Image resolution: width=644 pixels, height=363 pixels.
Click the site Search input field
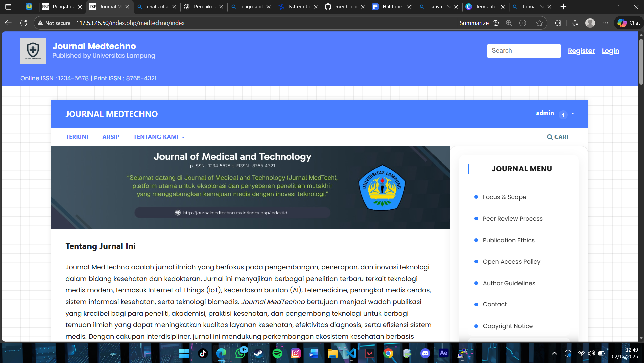524,51
